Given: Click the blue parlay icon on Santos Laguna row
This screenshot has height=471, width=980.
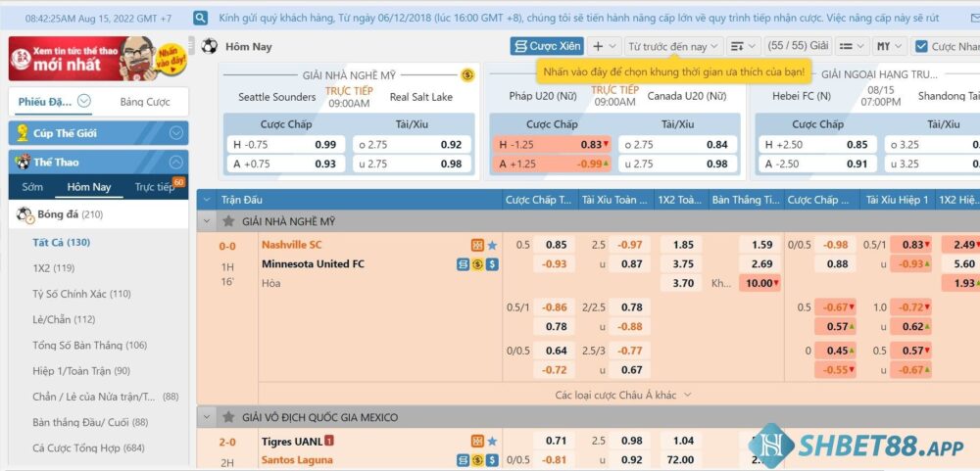Looking at the screenshot, I should tap(464, 460).
